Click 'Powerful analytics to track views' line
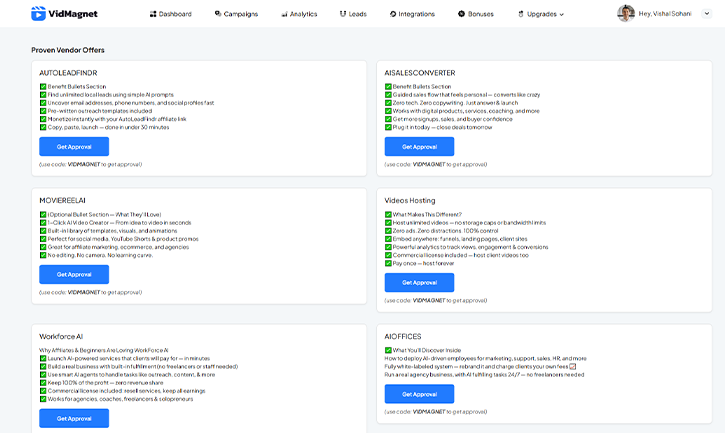Viewport: 725px width, 433px height. point(471,247)
